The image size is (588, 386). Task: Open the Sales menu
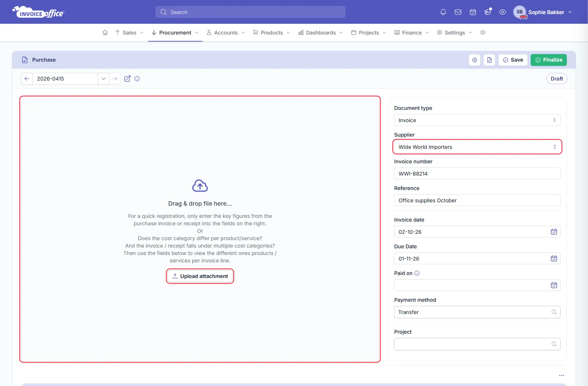click(x=129, y=33)
